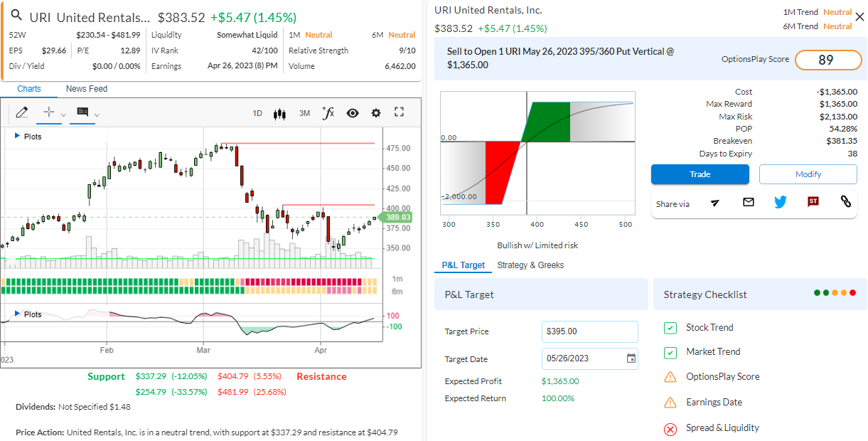
Task: Open the Target Date calendar picker
Action: [x=631, y=358]
